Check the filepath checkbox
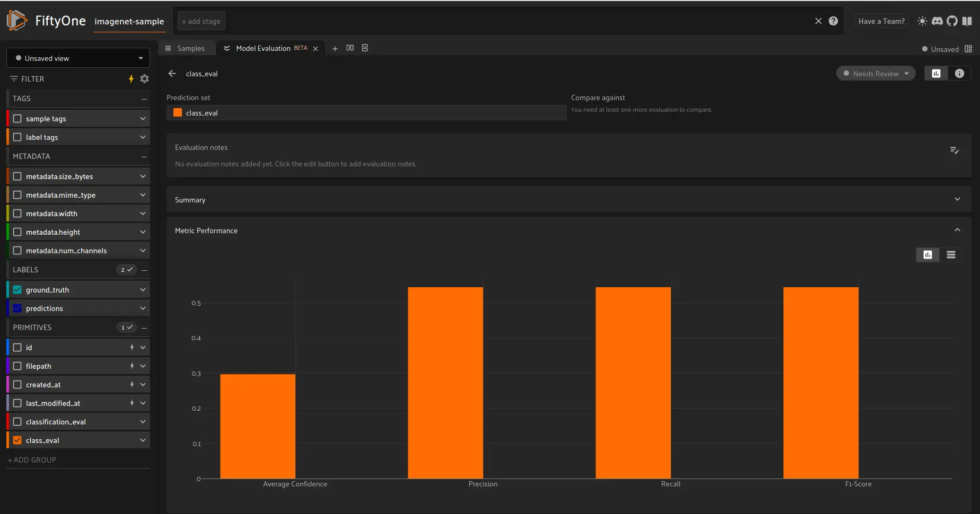This screenshot has height=514, width=980. point(17,366)
